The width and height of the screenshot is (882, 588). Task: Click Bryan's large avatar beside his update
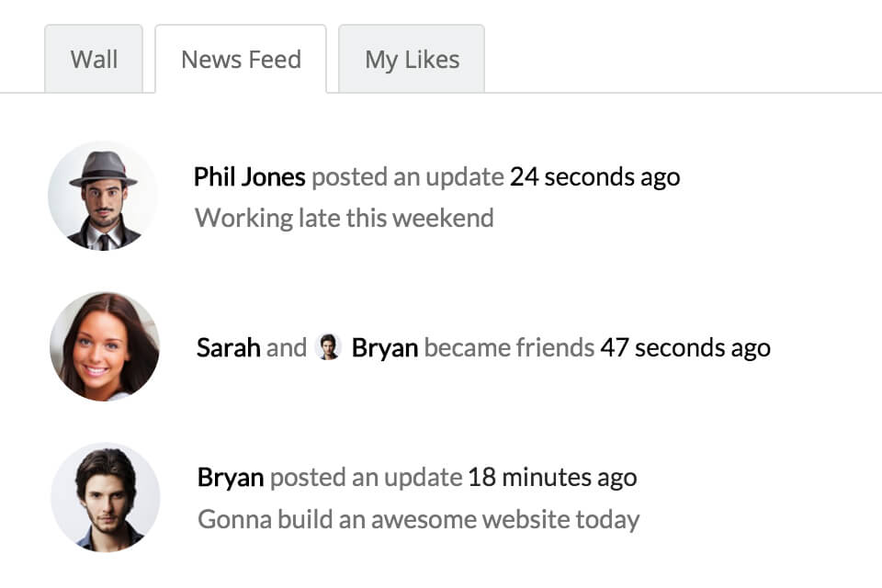coord(106,497)
